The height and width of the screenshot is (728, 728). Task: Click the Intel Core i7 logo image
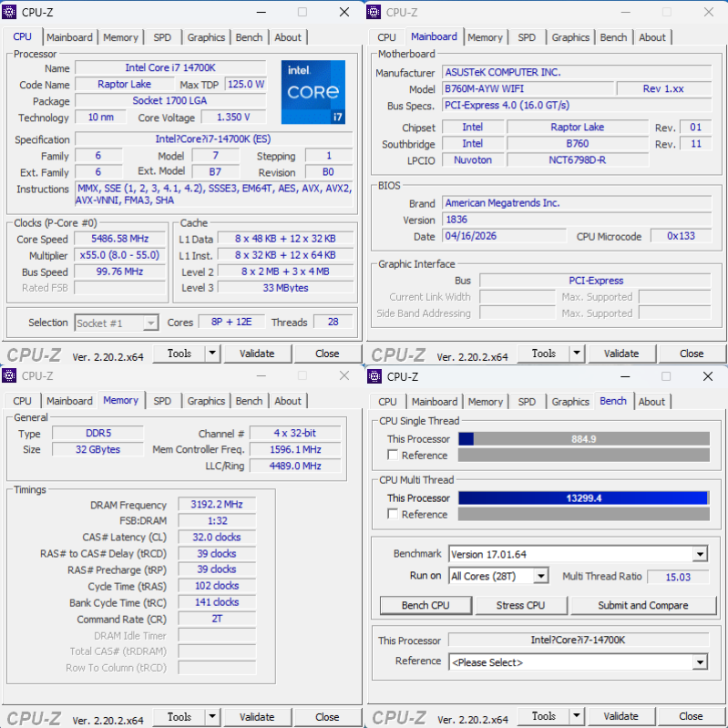click(x=313, y=92)
